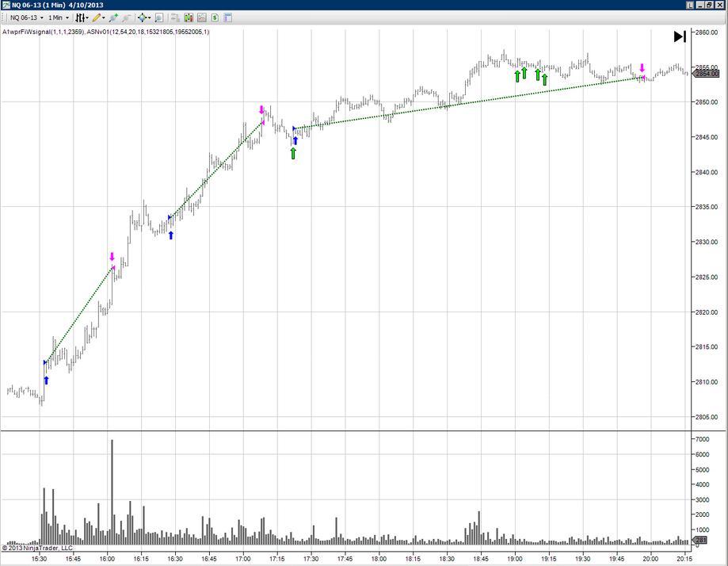Select the magenta down arrow near 16:00
Screen dimensions: 728x566
pyautogui.click(x=112, y=257)
